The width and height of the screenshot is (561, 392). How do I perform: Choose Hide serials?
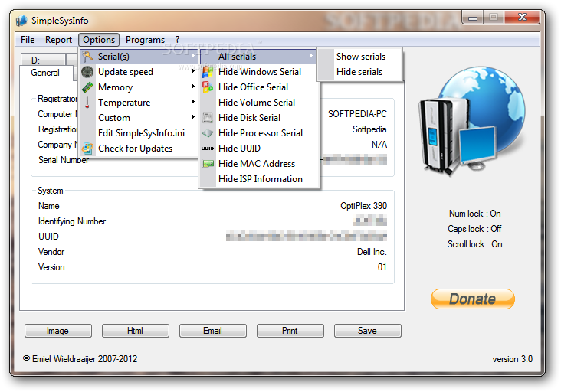[x=359, y=72]
